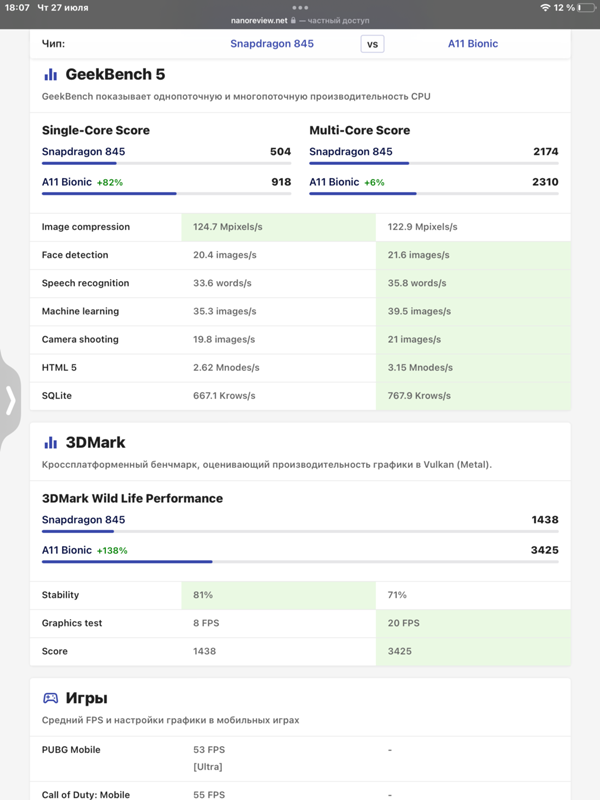
Task: Click Snapdragon 845 under Wild Life Performance
Action: click(x=83, y=519)
